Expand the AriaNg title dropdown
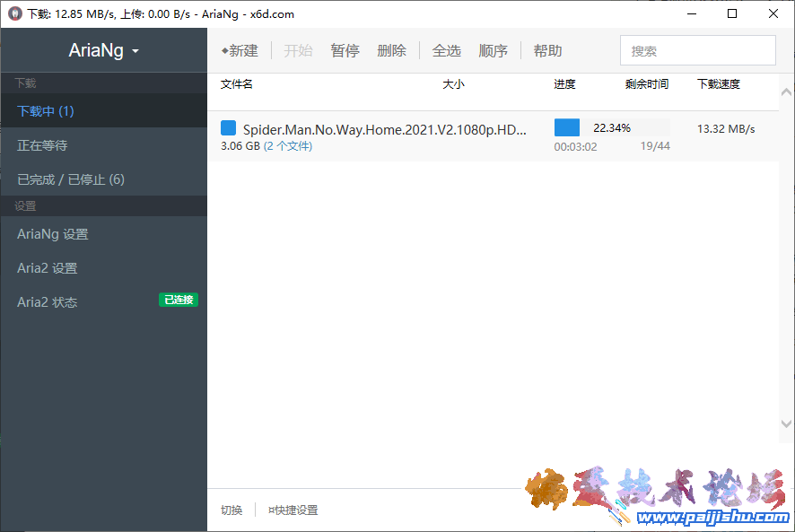 [x=104, y=51]
